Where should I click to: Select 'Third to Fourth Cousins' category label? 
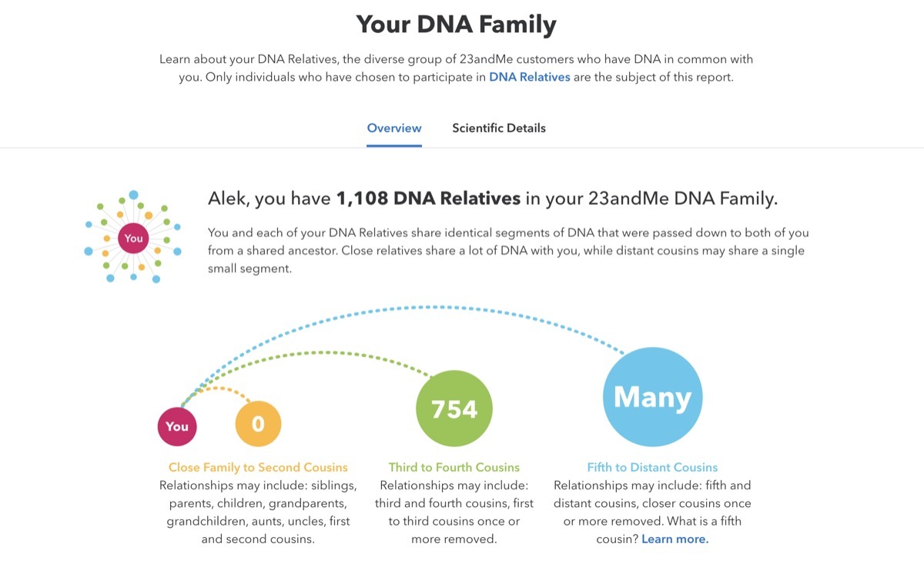[x=454, y=467]
